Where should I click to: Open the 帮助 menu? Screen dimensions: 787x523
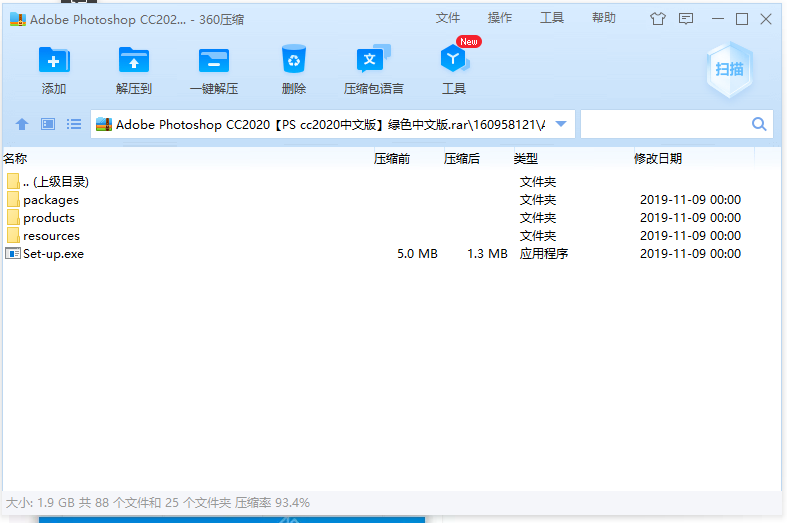click(604, 18)
